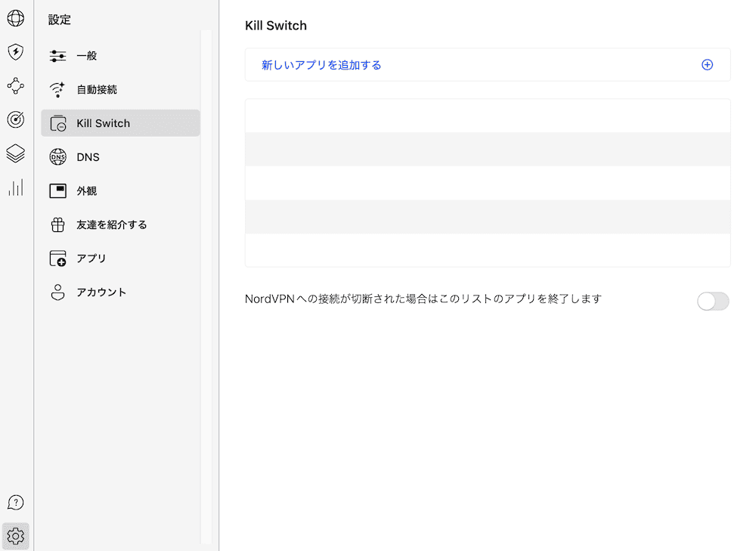Image resolution: width=756 pixels, height=551 pixels.
Task: Click the window icon beside 外観
Action: (x=58, y=191)
